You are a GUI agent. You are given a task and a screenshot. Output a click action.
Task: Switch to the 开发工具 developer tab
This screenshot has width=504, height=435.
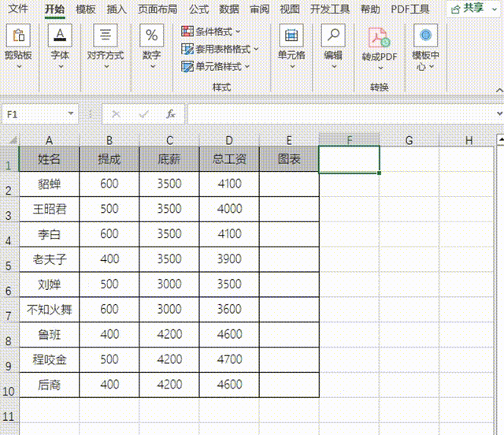tap(330, 9)
